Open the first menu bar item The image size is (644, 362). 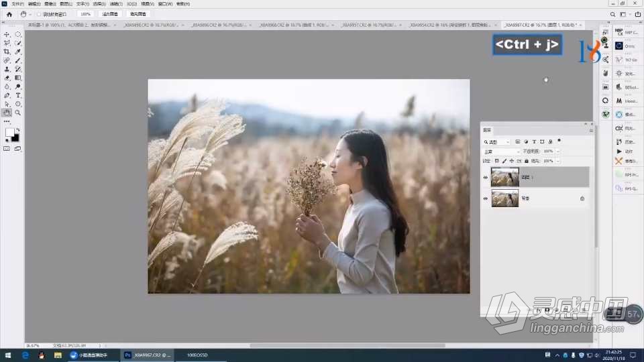pos(17,4)
